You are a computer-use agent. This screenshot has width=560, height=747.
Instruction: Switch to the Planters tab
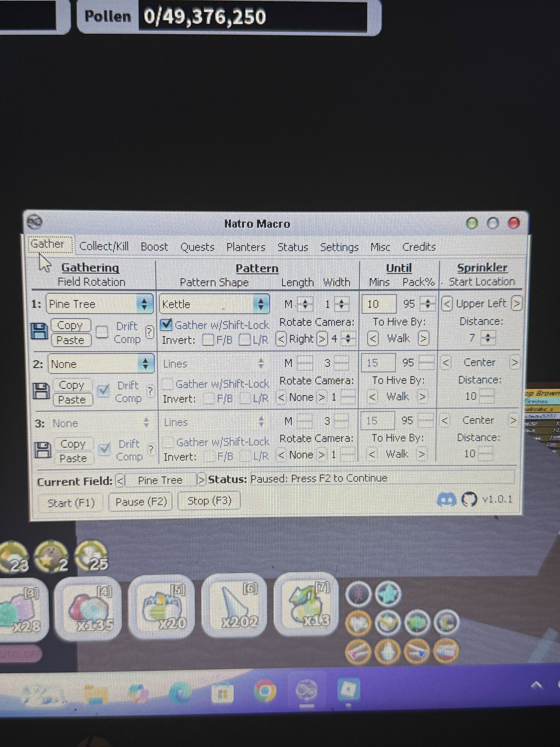point(245,247)
